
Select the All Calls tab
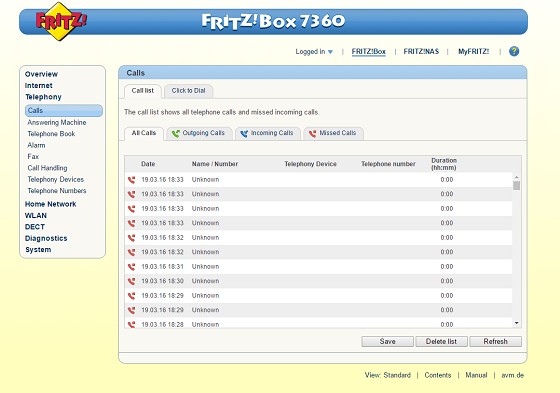point(144,133)
